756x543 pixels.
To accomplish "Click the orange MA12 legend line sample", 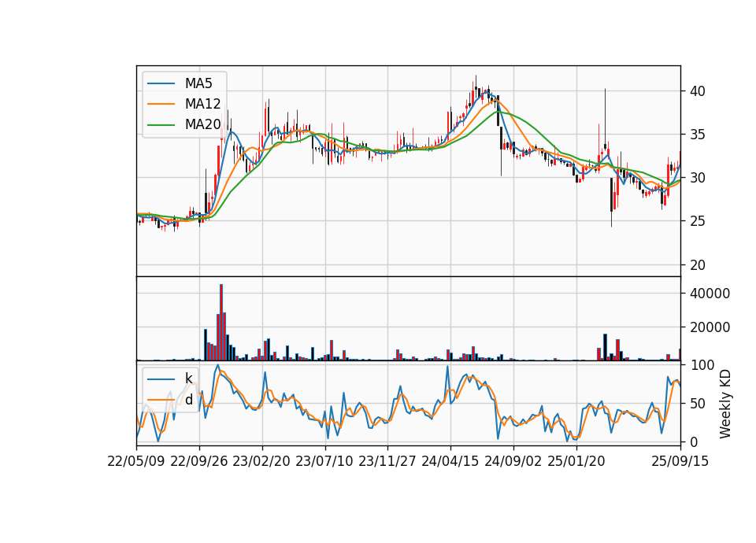I will [161, 104].
